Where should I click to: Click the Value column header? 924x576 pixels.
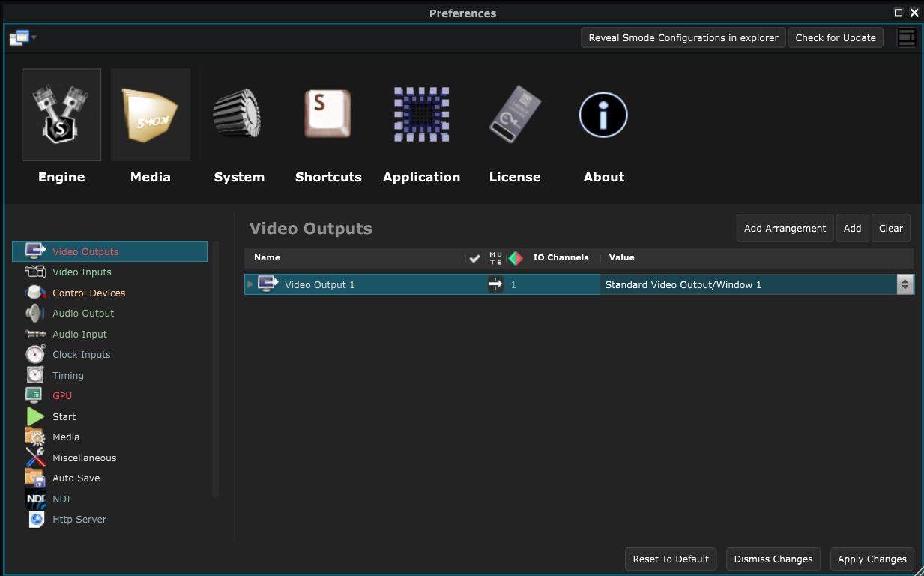621,257
